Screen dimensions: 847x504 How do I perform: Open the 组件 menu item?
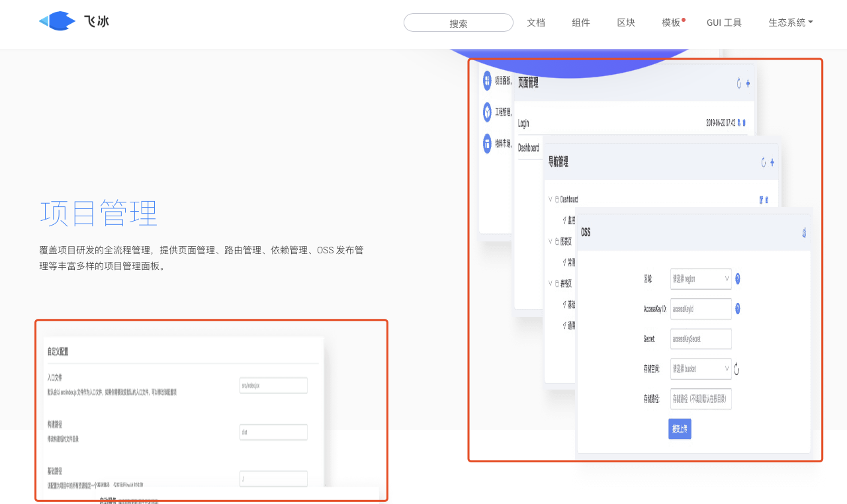point(581,22)
